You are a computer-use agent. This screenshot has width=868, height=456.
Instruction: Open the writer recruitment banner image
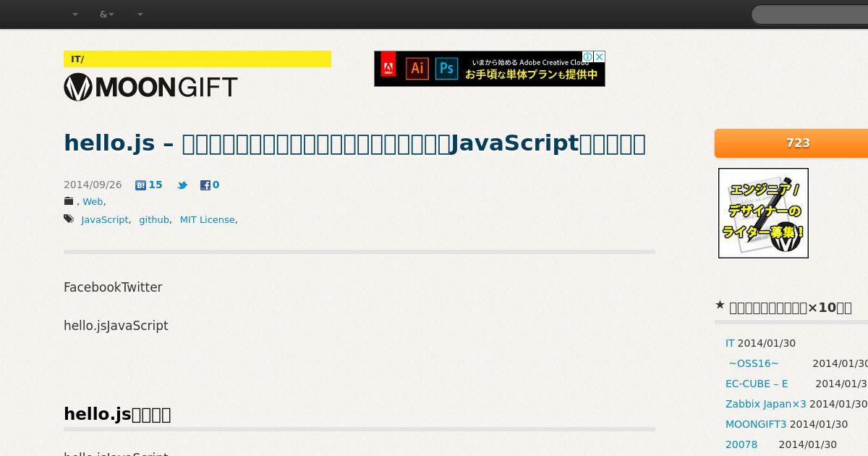point(763,213)
